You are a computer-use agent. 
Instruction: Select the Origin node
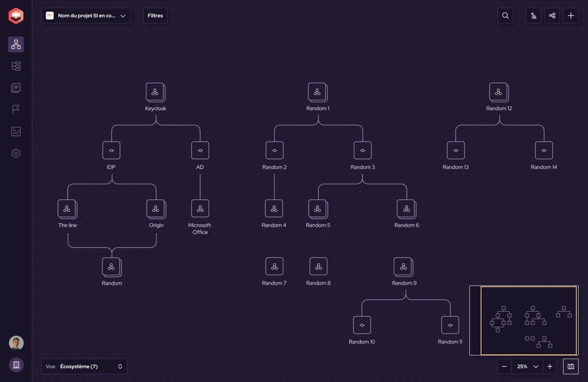(156, 209)
